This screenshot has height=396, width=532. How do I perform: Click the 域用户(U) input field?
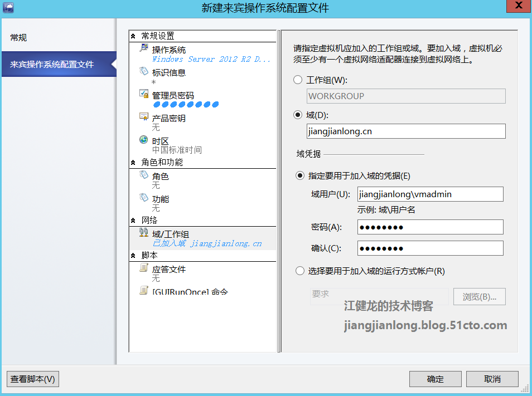pos(430,194)
